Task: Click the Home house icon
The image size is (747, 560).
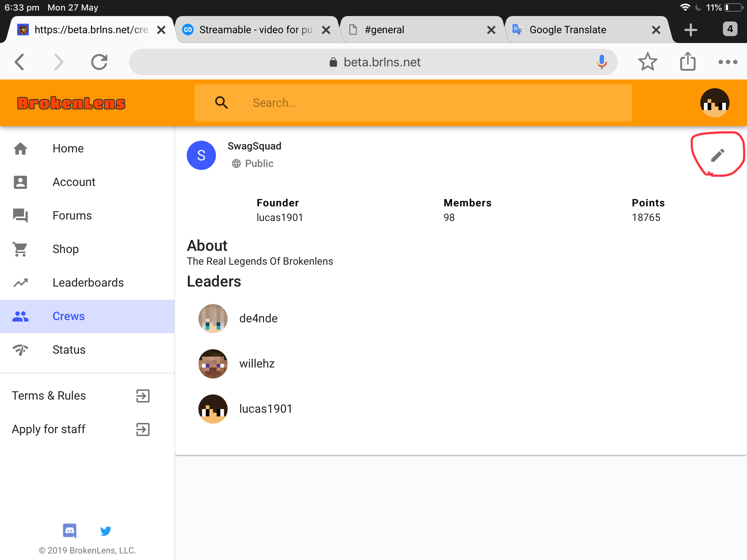Action: pyautogui.click(x=20, y=148)
